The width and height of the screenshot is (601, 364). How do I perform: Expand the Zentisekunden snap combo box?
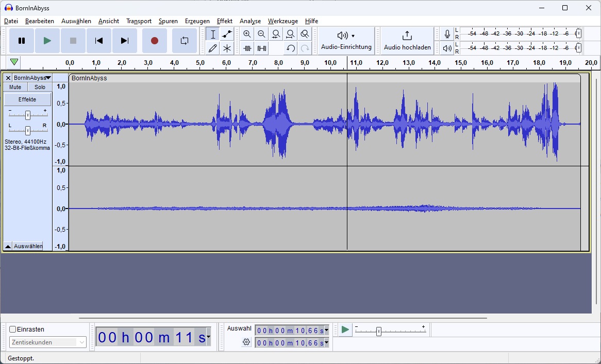click(x=48, y=342)
